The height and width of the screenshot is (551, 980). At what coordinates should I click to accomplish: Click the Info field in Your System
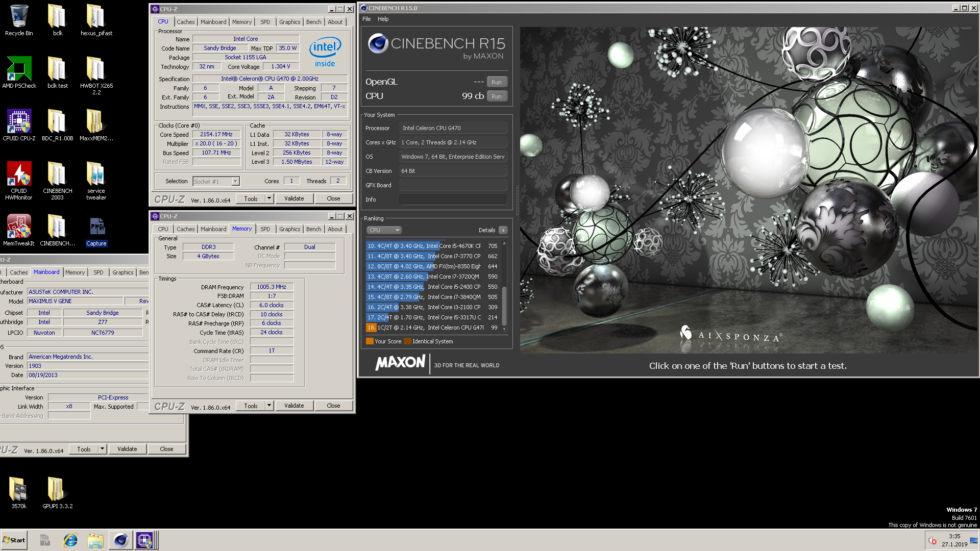(x=453, y=199)
